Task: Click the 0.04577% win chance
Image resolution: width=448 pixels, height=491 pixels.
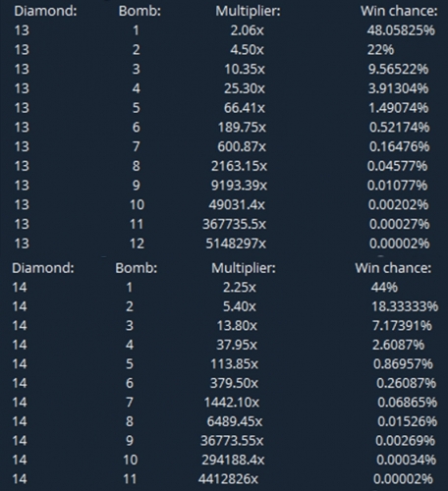Action: tap(397, 166)
